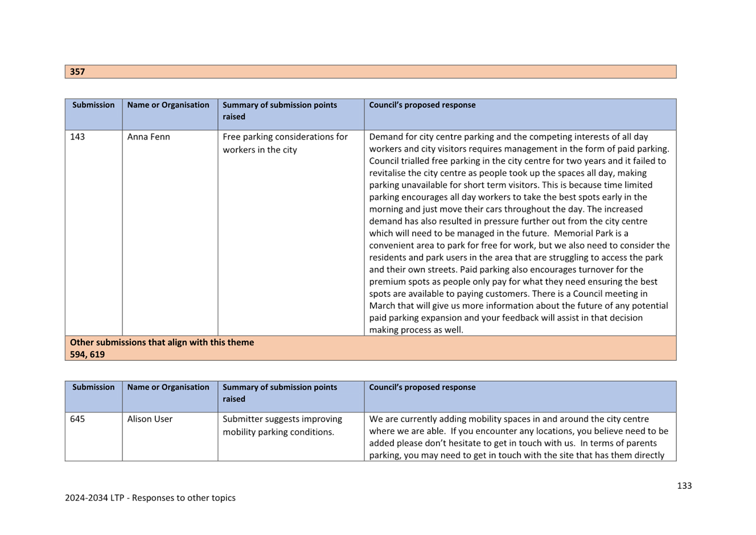
Task: Click 'Summary of submission points raised' header, second table
Action: (280, 393)
